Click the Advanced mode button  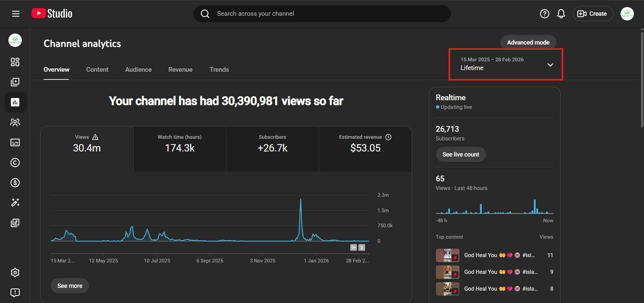point(528,43)
